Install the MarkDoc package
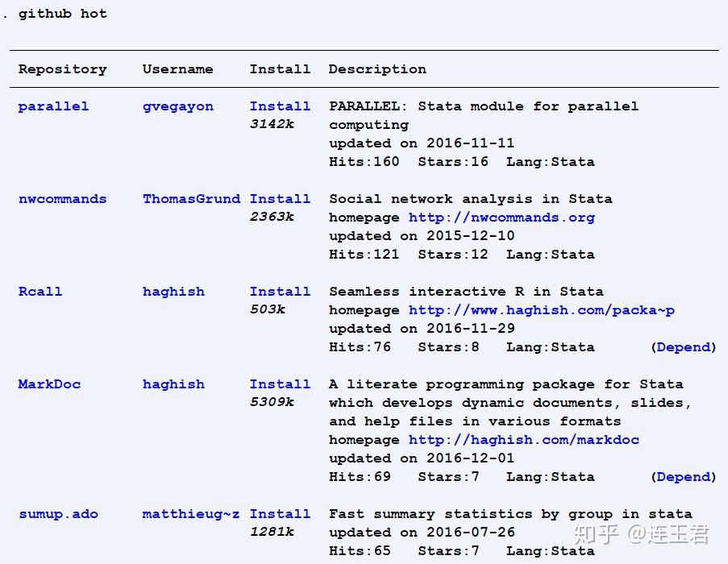The width and height of the screenshot is (728, 564). click(280, 384)
